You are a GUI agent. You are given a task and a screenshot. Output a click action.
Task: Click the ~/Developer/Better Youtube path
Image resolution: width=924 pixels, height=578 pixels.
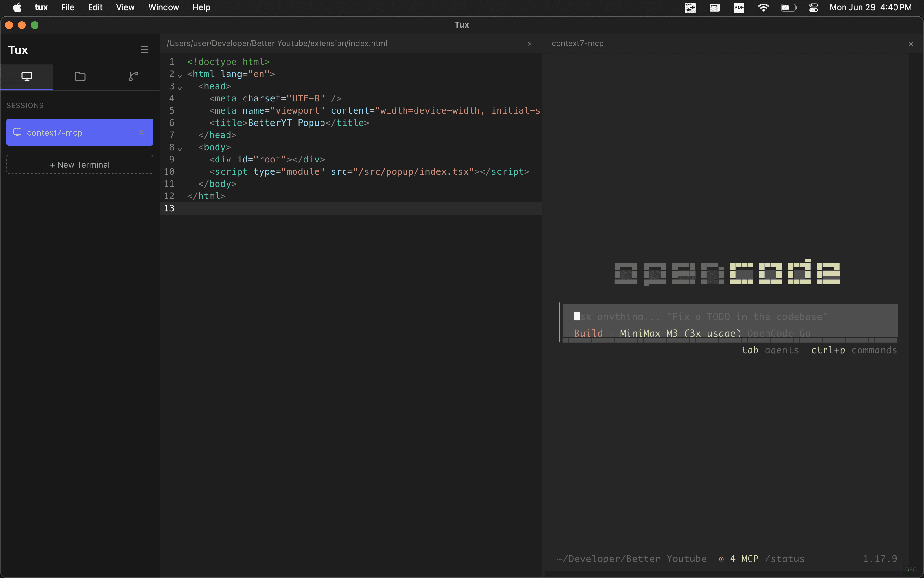point(631,558)
